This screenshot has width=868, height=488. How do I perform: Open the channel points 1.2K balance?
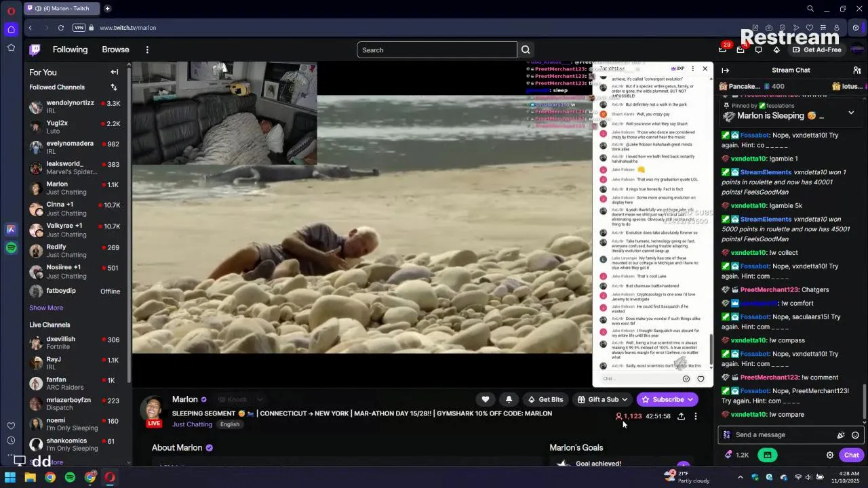click(736, 455)
